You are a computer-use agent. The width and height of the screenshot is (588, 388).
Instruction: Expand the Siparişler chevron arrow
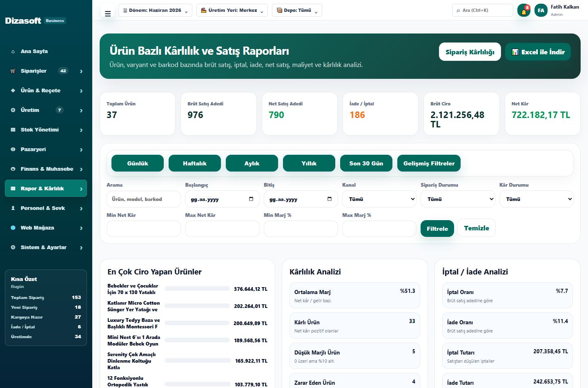(81, 71)
